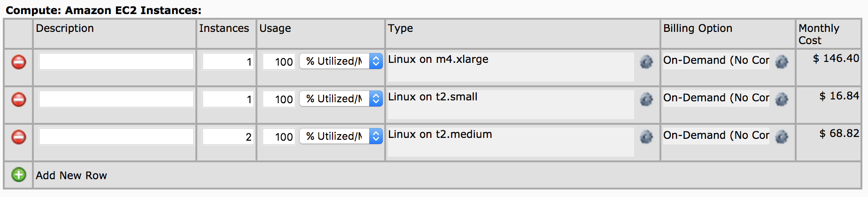The image size is (868, 197).
Task: Open billing option gear for t2.medium row
Action: coord(782,136)
